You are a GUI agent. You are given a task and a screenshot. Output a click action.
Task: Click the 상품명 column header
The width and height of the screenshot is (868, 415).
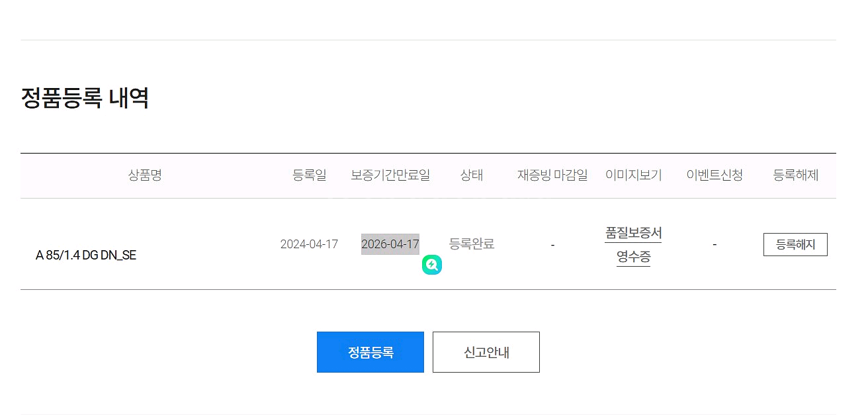pos(145,175)
